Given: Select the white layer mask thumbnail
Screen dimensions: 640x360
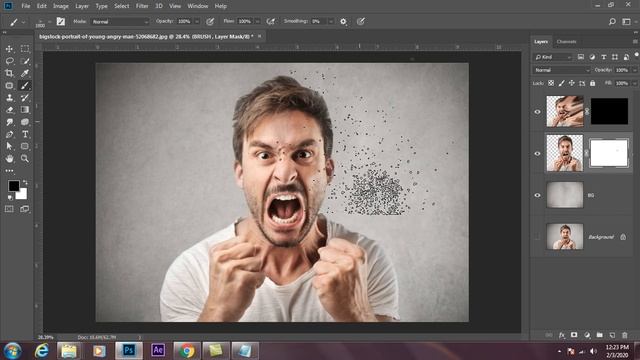Looking at the screenshot, I should [x=609, y=153].
